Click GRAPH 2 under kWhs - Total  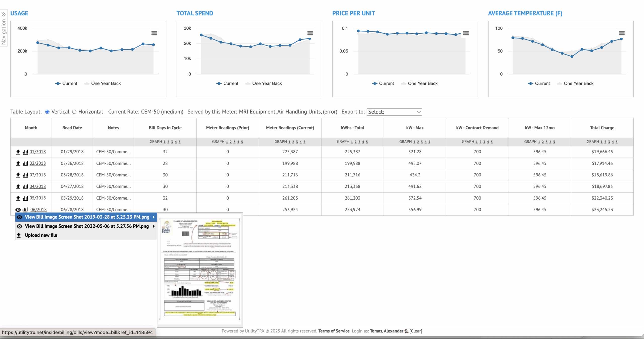355,142
